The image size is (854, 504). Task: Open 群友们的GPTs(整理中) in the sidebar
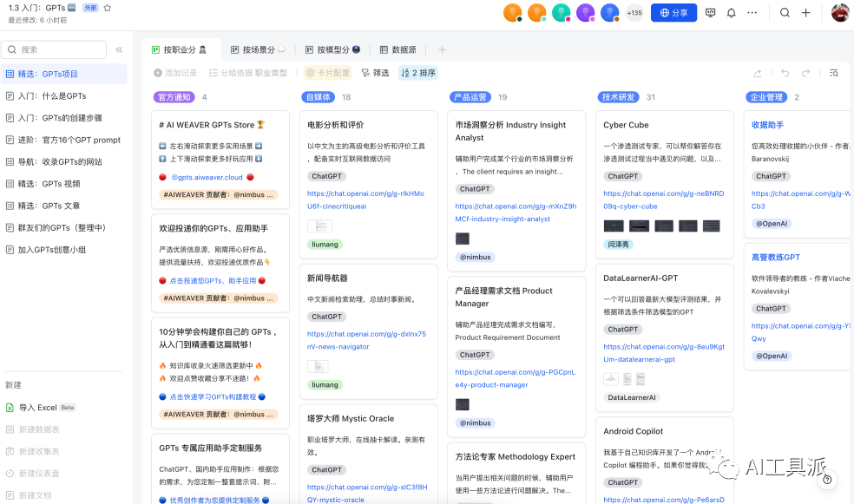click(x=64, y=227)
